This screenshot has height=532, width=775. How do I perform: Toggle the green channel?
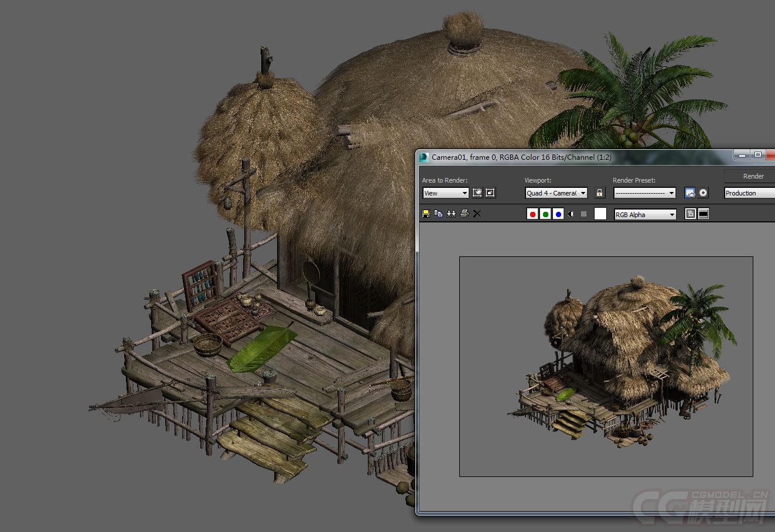coord(545,214)
